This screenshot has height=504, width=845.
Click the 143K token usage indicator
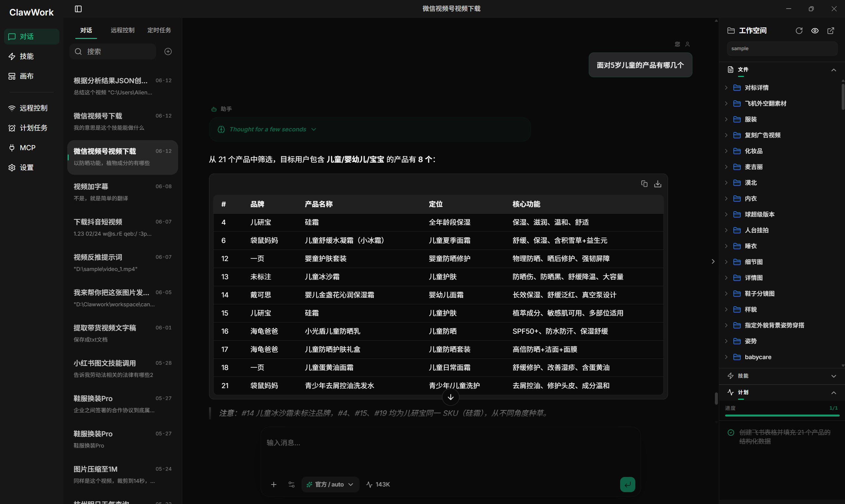[378, 484]
